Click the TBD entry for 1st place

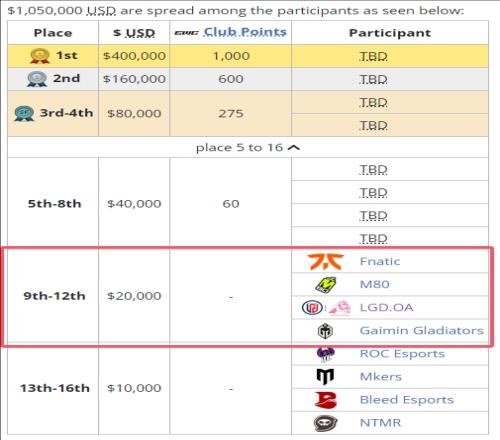click(373, 56)
